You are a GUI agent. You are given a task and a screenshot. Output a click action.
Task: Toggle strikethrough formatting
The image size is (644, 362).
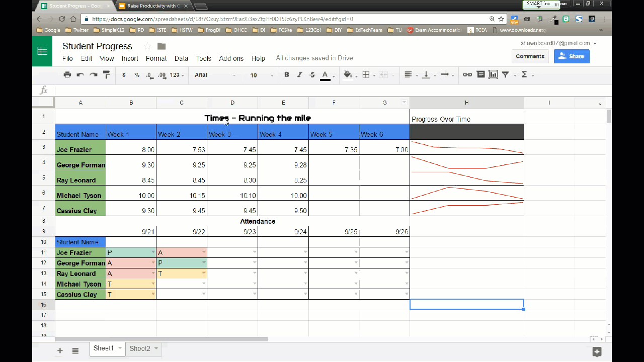312,75
